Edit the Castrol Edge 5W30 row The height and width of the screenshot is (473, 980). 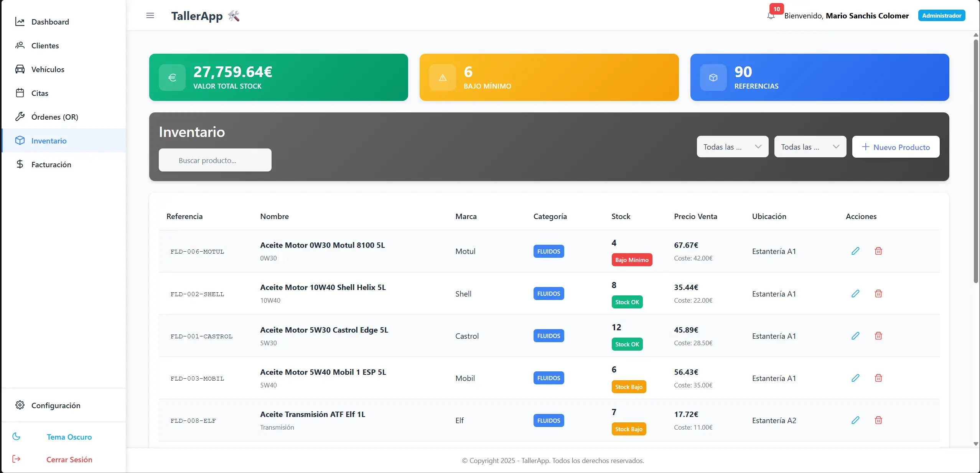point(855,336)
